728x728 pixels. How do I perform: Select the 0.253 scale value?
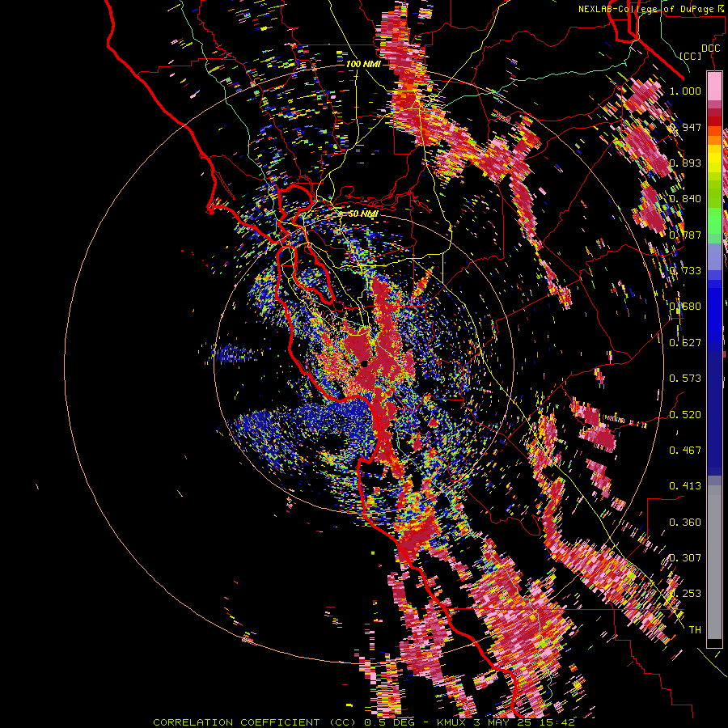coord(685,593)
